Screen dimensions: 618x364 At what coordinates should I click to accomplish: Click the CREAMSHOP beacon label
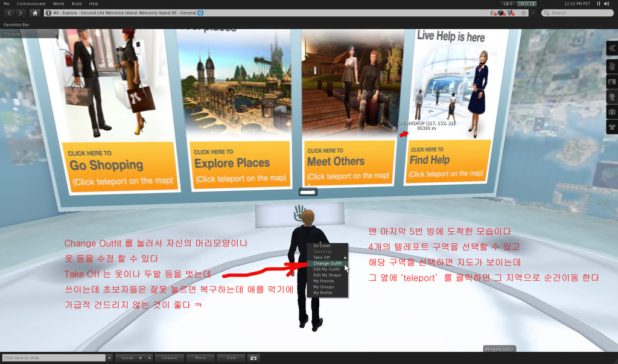(x=426, y=126)
